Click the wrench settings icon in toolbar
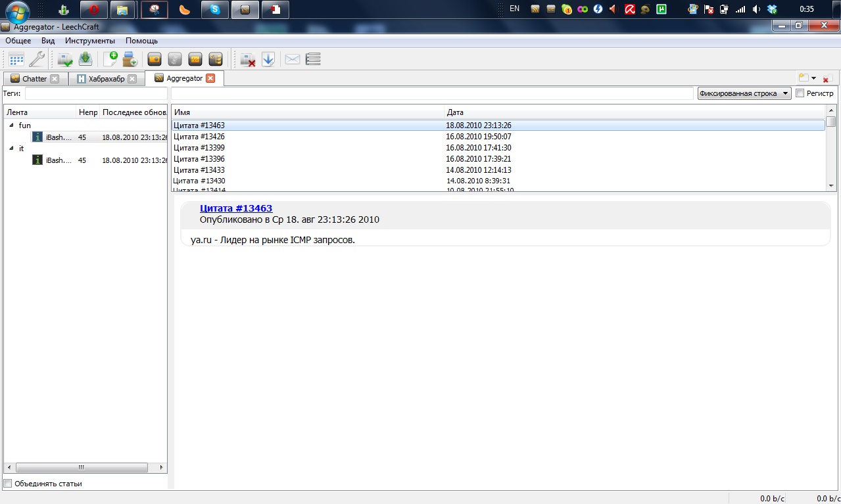Screen dimensions: 841x504 (37, 59)
